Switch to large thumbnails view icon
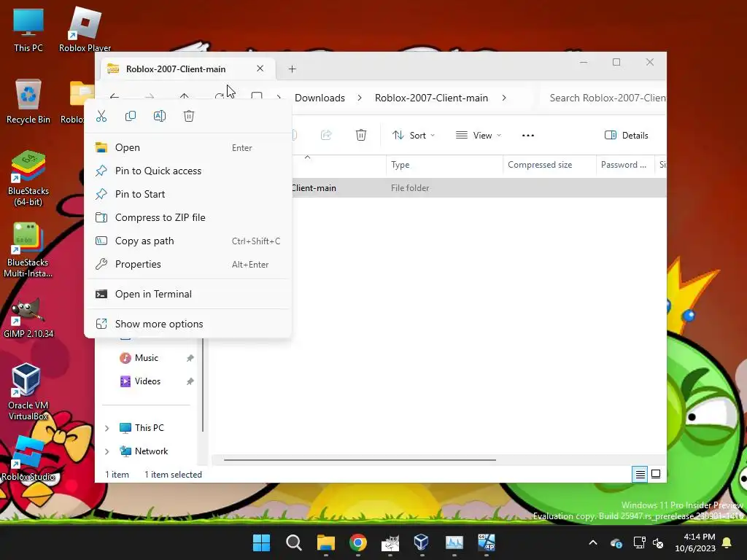Screen dimensions: 747x560 [656, 474]
